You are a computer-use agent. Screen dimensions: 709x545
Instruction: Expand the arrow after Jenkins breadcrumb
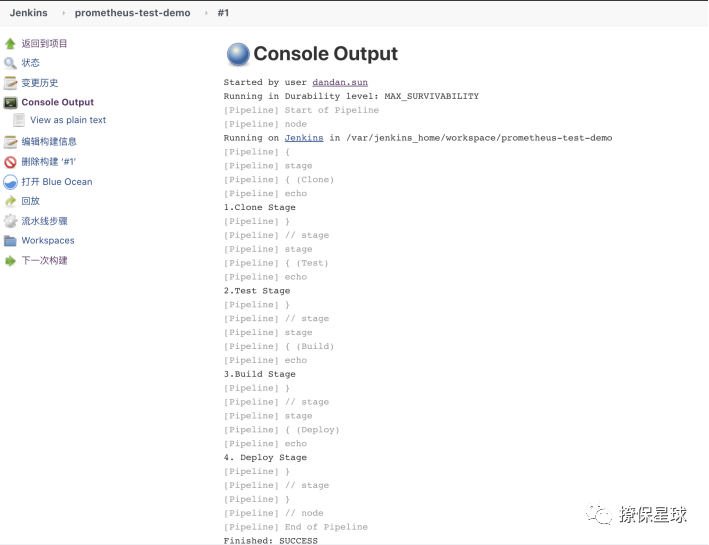[63, 13]
